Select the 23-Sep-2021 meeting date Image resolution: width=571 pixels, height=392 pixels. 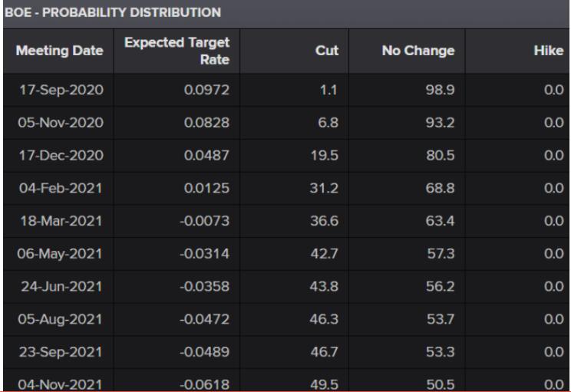pos(61,352)
